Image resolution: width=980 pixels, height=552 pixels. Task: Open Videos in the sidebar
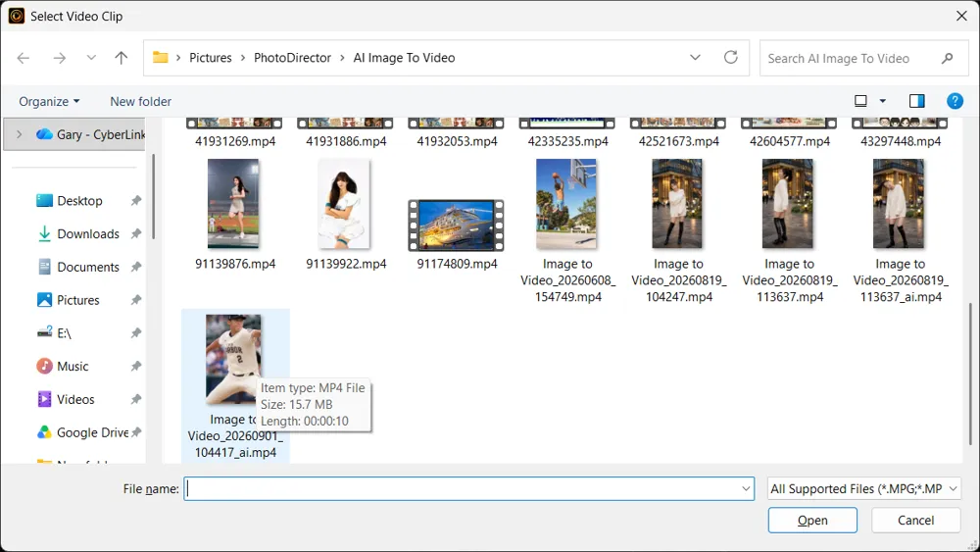coord(75,399)
